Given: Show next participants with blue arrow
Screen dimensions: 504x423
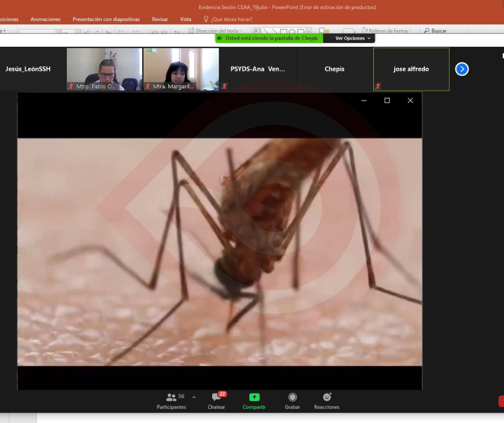Looking at the screenshot, I should pos(462,69).
